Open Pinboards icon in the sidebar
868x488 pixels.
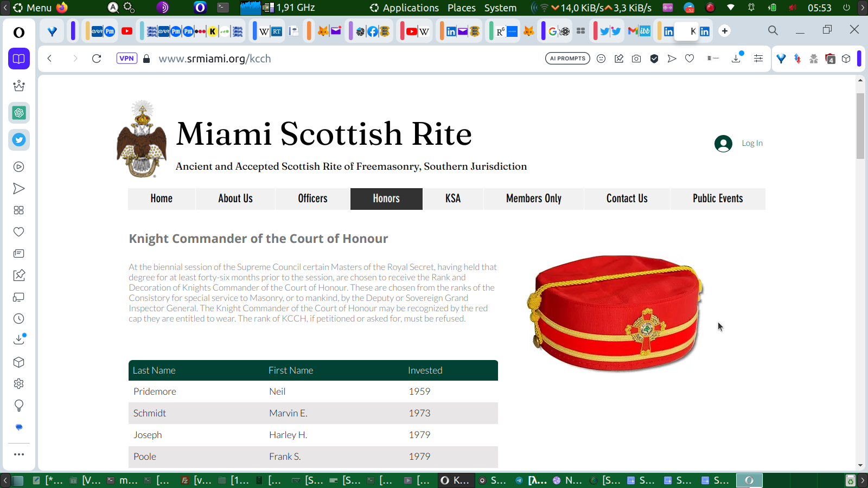[19, 275]
